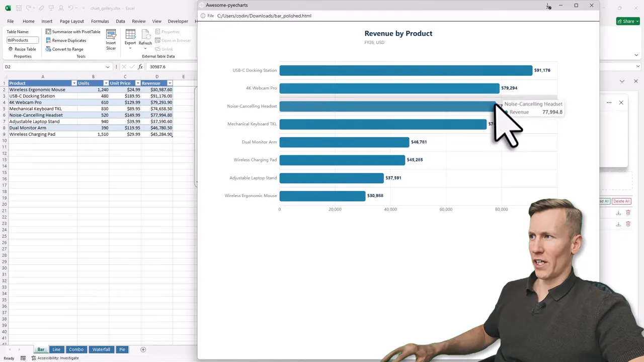Screen dimensions: 644x362
Task: Click the upper green download icon in side panel
Action: click(x=618, y=213)
